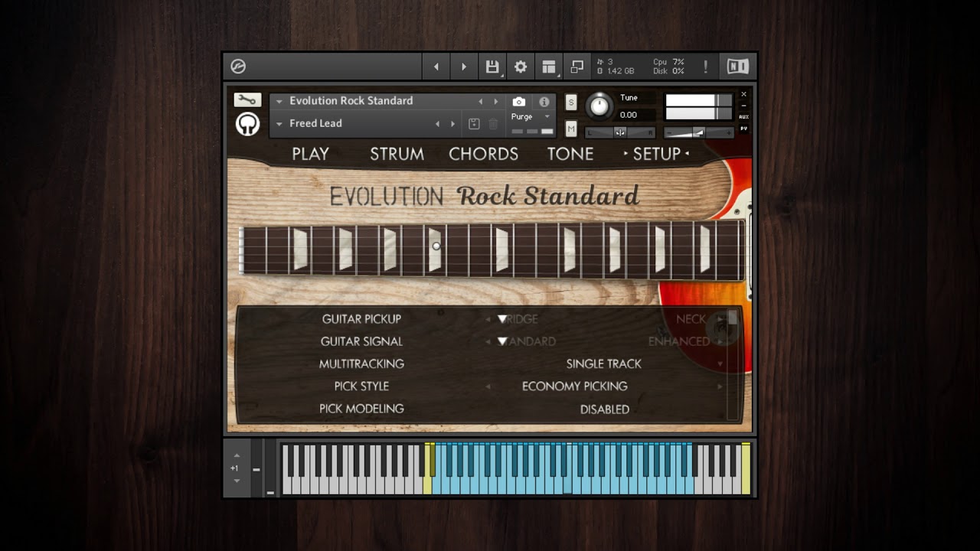Click the GUITAR SIGNAL label
The image size is (980, 551).
(361, 341)
